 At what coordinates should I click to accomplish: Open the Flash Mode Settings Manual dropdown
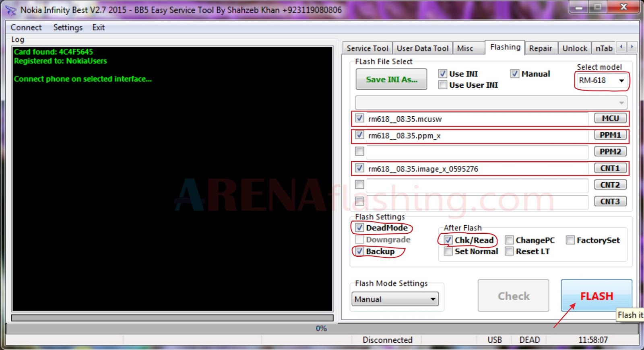point(395,299)
